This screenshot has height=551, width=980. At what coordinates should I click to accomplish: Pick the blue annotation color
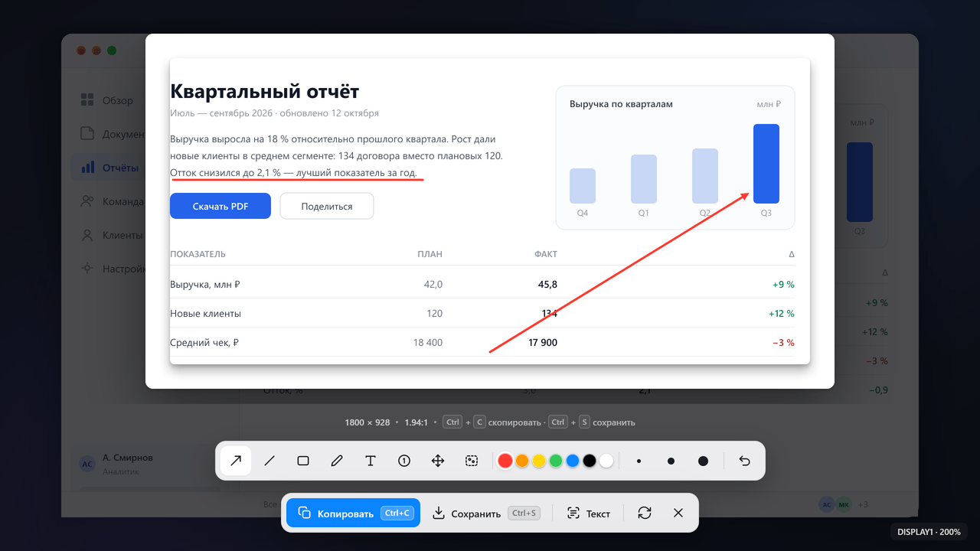coord(573,461)
